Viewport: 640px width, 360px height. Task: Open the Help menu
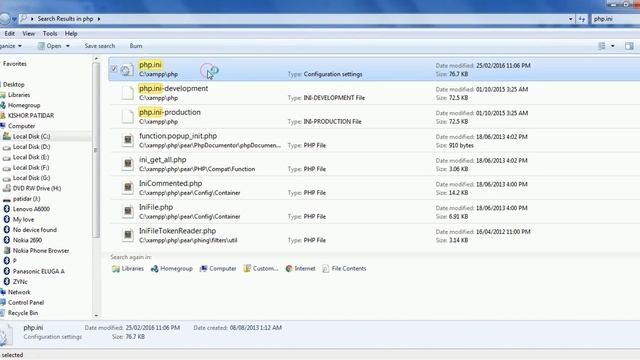71,33
